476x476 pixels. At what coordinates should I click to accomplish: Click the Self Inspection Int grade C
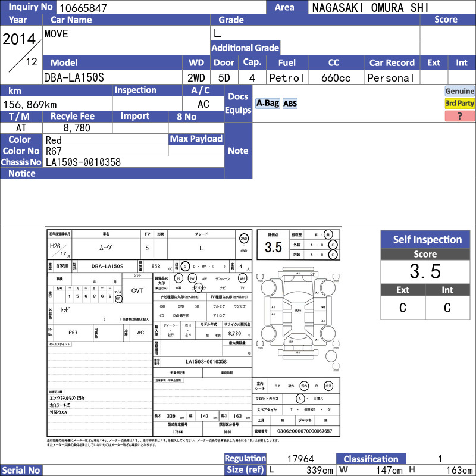coord(447,308)
